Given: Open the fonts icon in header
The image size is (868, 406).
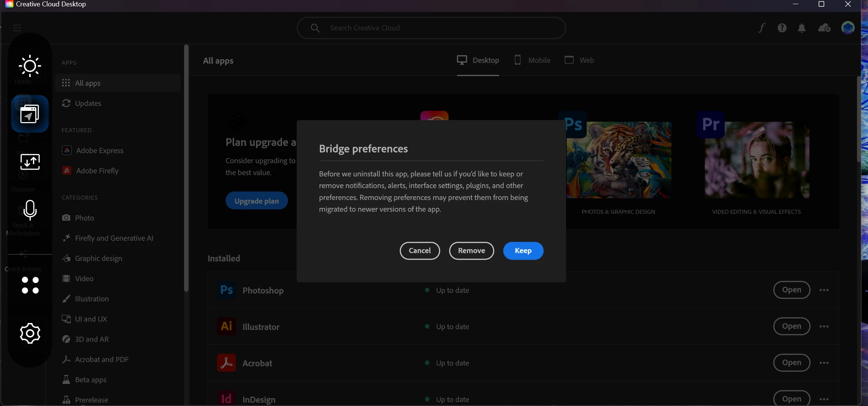Looking at the screenshot, I should (x=762, y=28).
